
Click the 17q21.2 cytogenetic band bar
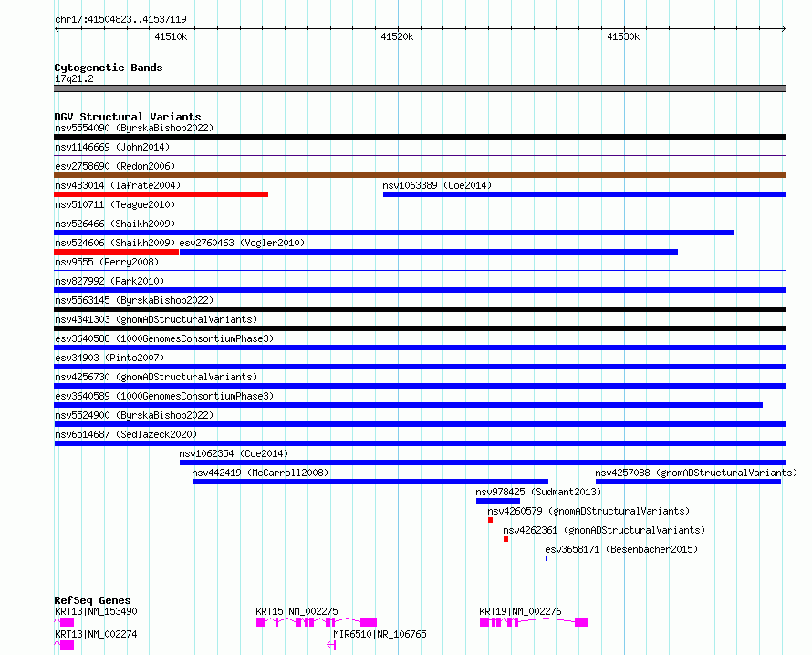click(x=420, y=88)
